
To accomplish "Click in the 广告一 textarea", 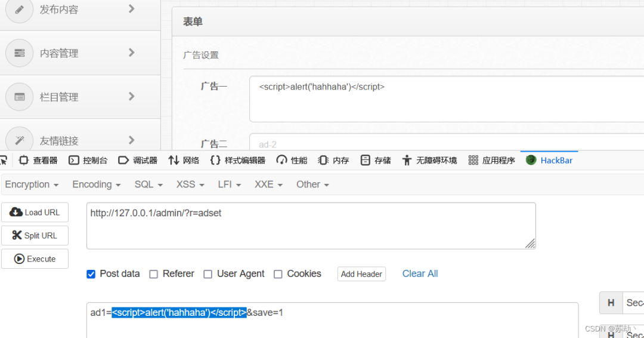I will point(447,99).
